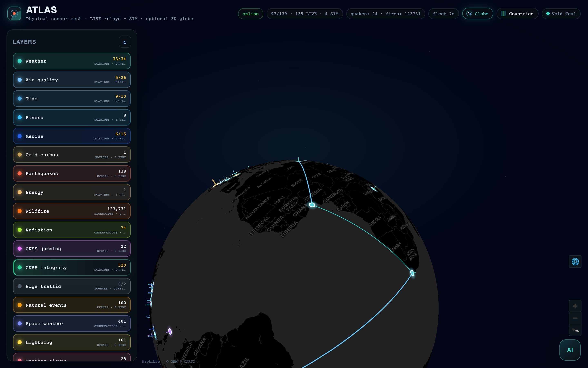Zoom out on the map
Viewport: 588px width, 368px height.
(x=575, y=318)
